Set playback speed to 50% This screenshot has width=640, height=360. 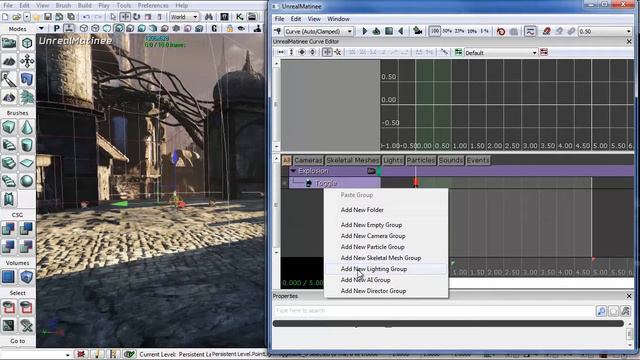click(447, 31)
